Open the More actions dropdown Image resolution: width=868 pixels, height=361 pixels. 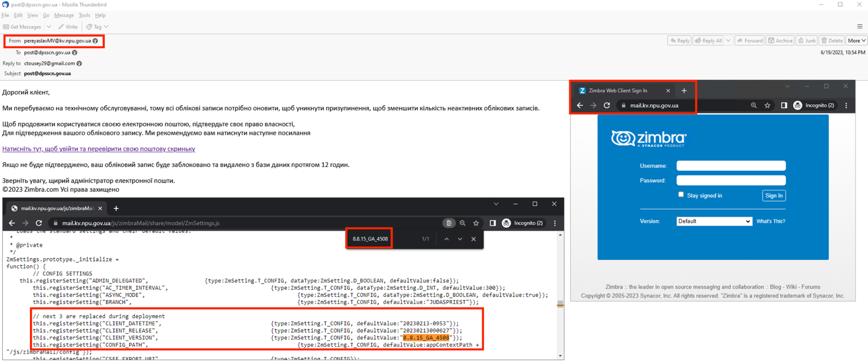[857, 41]
